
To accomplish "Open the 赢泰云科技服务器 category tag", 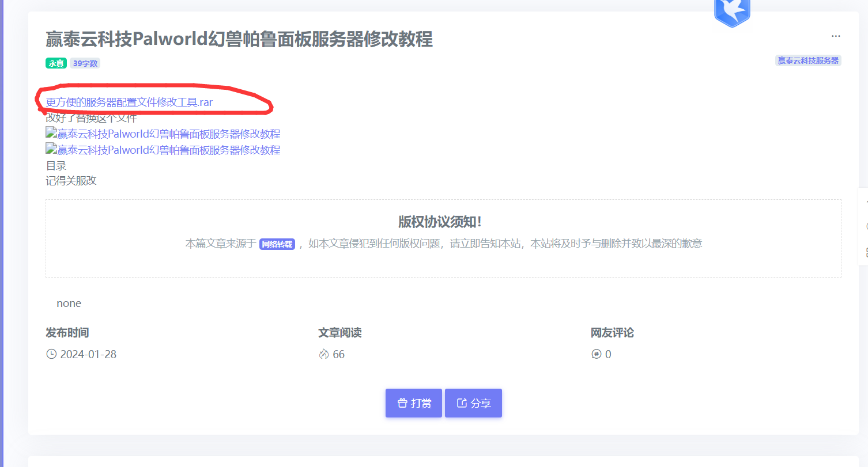I will tap(808, 60).
